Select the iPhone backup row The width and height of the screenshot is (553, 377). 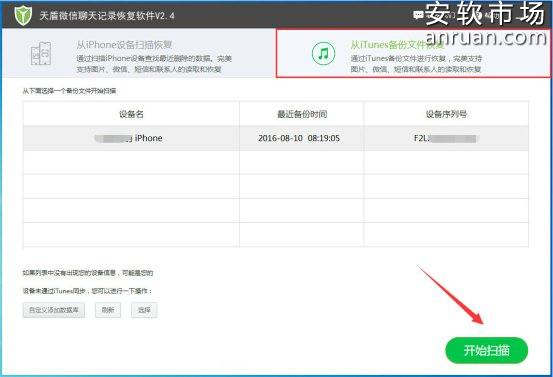pyautogui.click(x=276, y=138)
